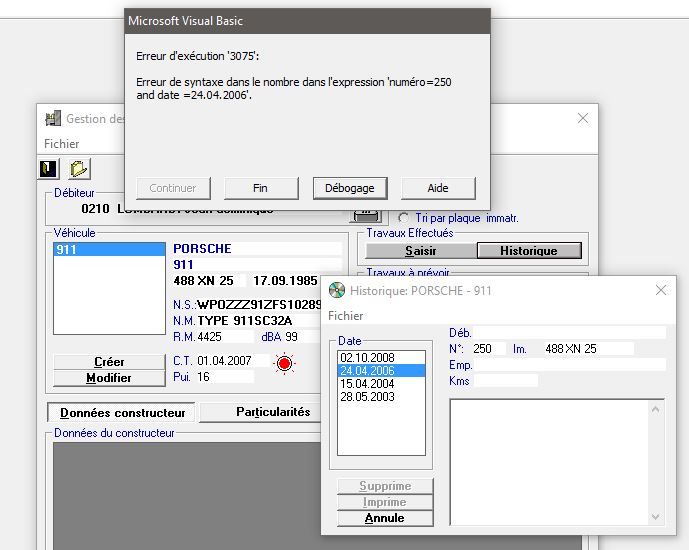The width and height of the screenshot is (689, 550).
Task: Close the Gestion main window
Action: coord(583,118)
